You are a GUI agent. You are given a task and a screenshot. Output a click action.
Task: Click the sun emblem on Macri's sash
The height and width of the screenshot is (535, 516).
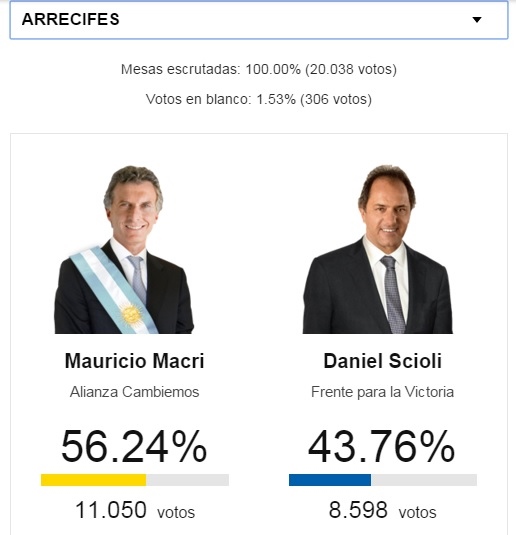[131, 315]
